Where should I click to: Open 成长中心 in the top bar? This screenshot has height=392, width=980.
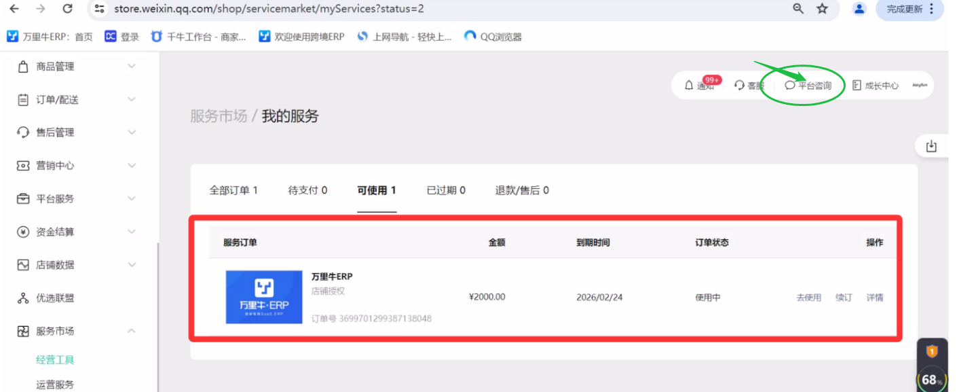pos(875,86)
